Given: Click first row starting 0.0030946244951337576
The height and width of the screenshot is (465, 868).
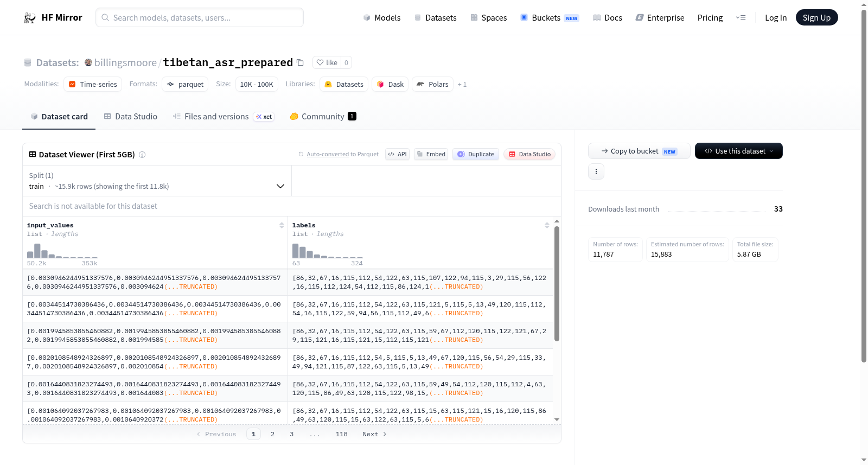Looking at the screenshot, I should point(155,282).
